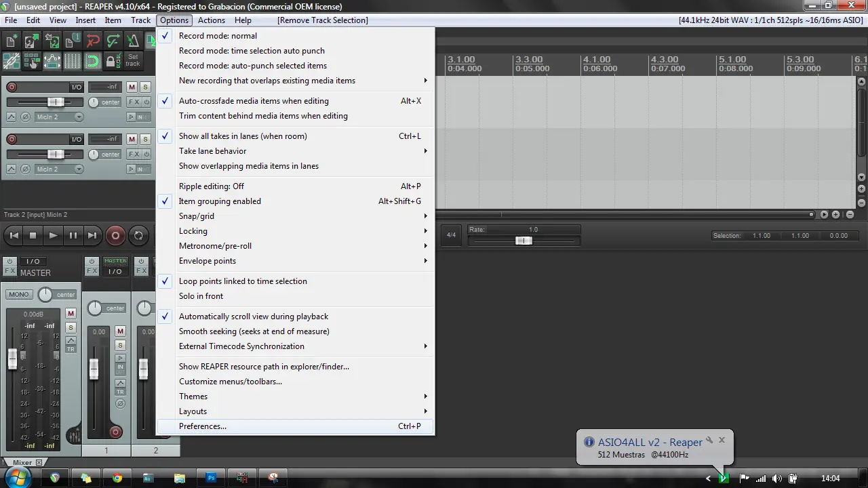The width and height of the screenshot is (868, 488).
Task: Solo the second track
Action: (x=145, y=139)
